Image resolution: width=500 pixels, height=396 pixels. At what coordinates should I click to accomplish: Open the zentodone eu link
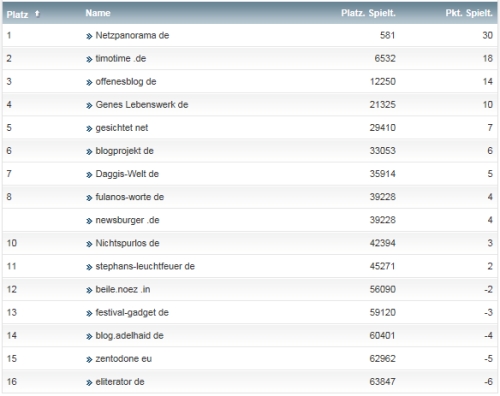click(x=124, y=359)
